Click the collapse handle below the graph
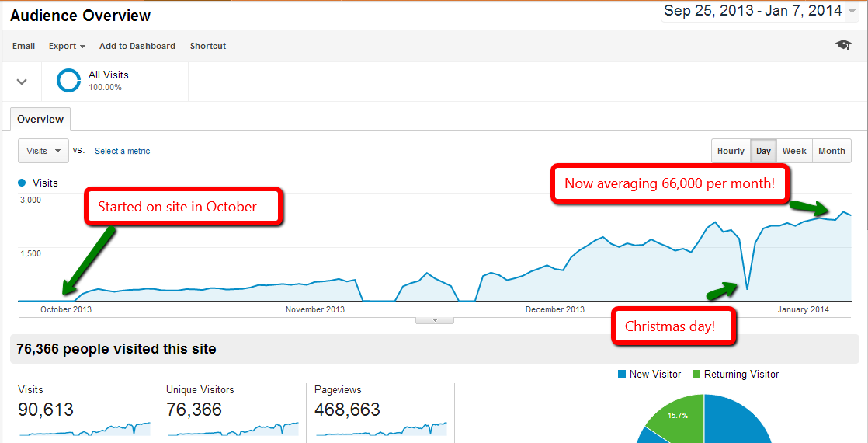Image resolution: width=868 pixels, height=443 pixels. coord(435,319)
